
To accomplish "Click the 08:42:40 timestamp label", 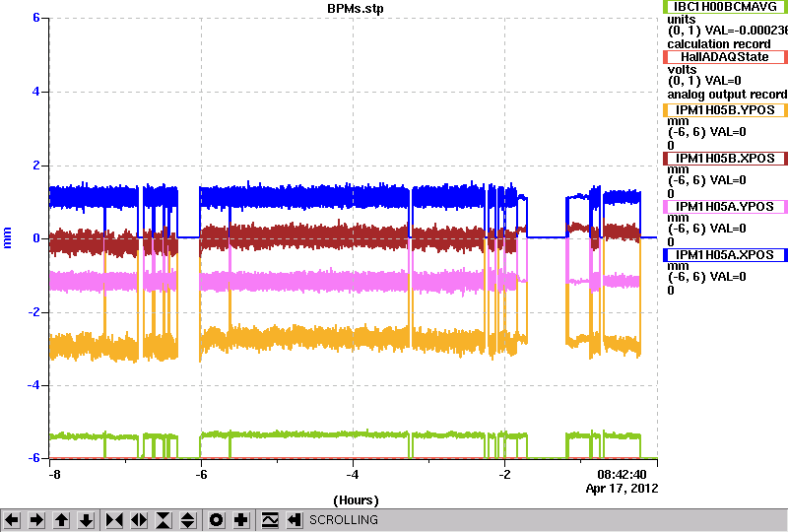I will point(622,475).
